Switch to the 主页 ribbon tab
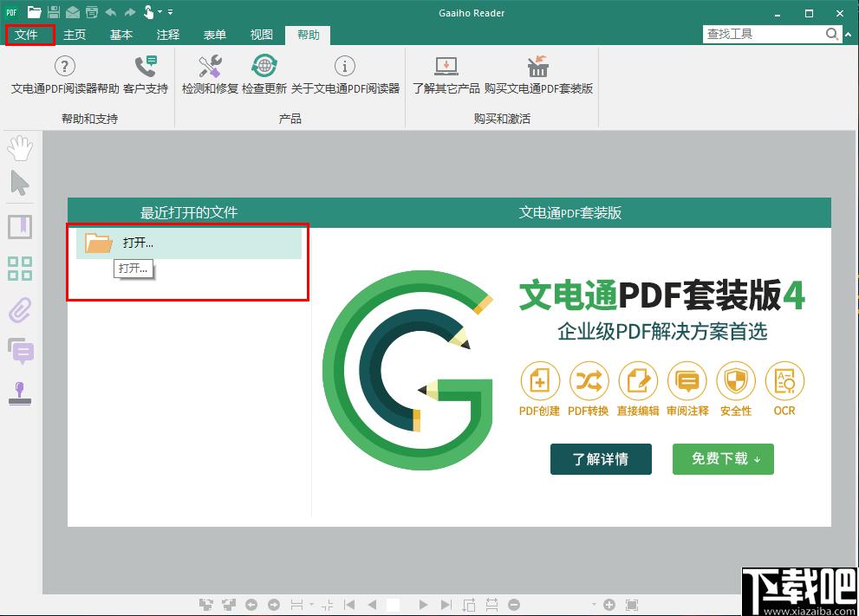 75,35
